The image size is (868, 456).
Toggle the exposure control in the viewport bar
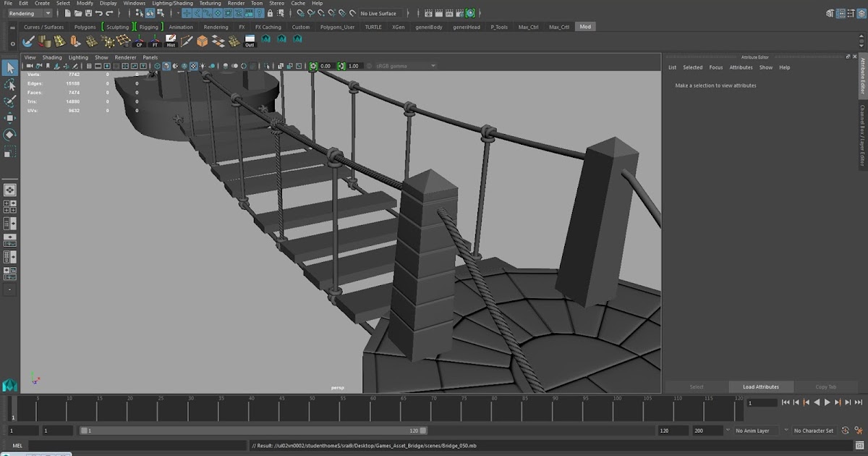tap(312, 65)
